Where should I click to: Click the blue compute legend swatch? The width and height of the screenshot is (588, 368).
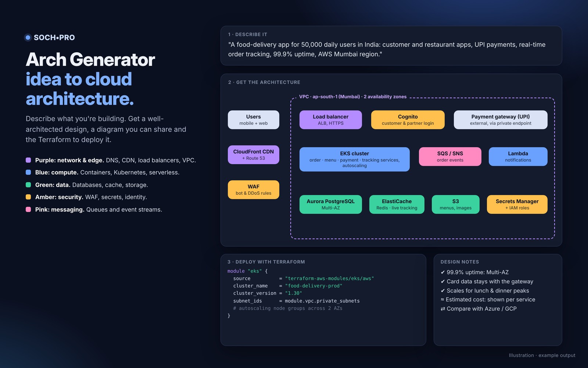click(x=28, y=172)
